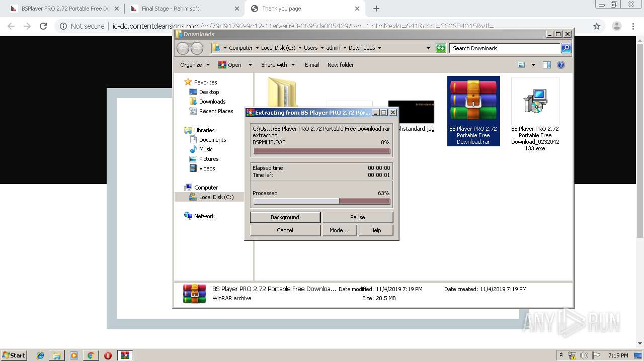
Task: Expand the arrow after Computer breadcrumb
Action: (x=257, y=48)
